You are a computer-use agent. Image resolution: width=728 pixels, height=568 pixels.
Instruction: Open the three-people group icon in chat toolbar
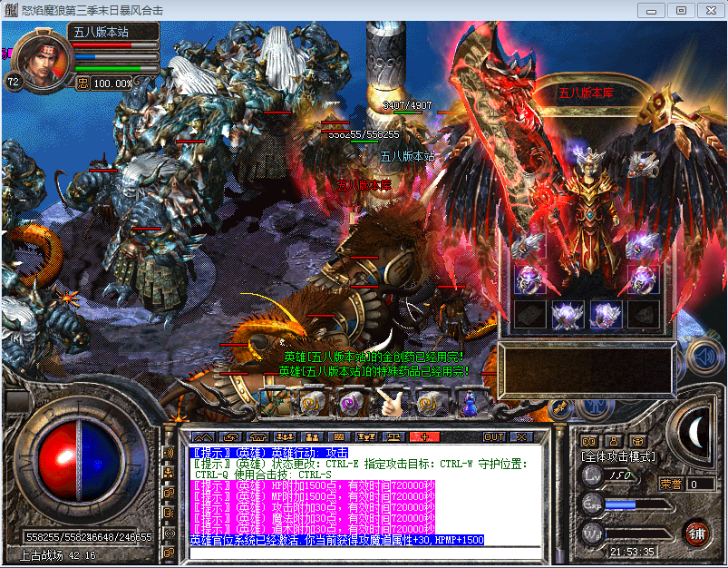coord(285,437)
